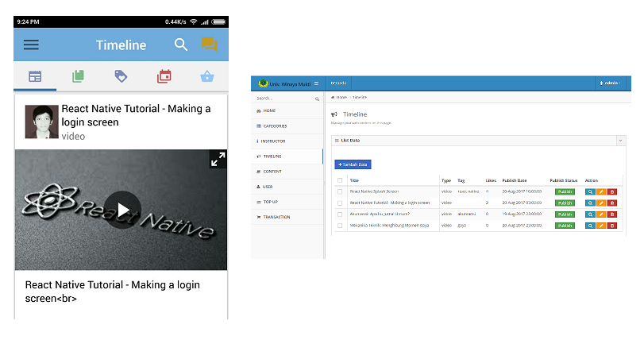Play the React Native video
The width and height of the screenshot is (644, 363).
122,210
